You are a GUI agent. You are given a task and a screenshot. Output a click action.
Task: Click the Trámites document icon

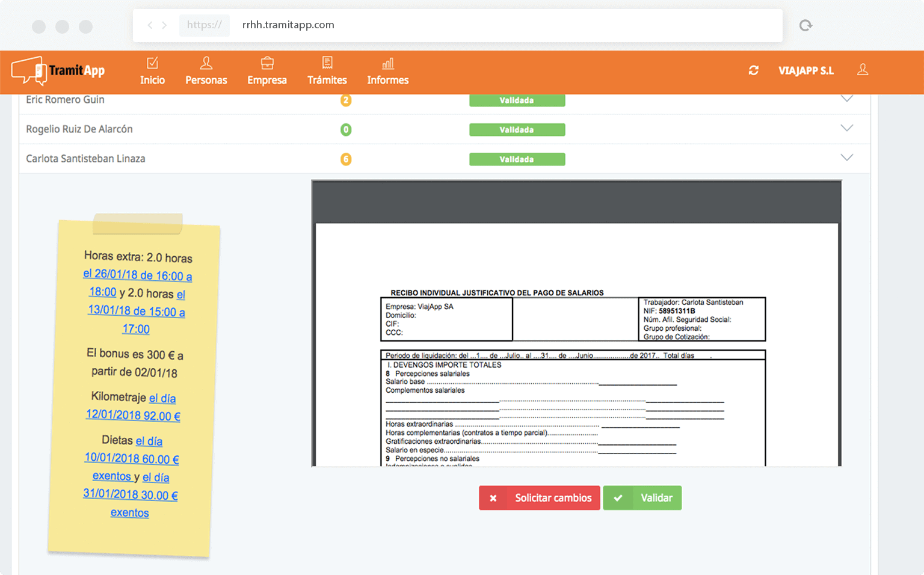pyautogui.click(x=327, y=63)
